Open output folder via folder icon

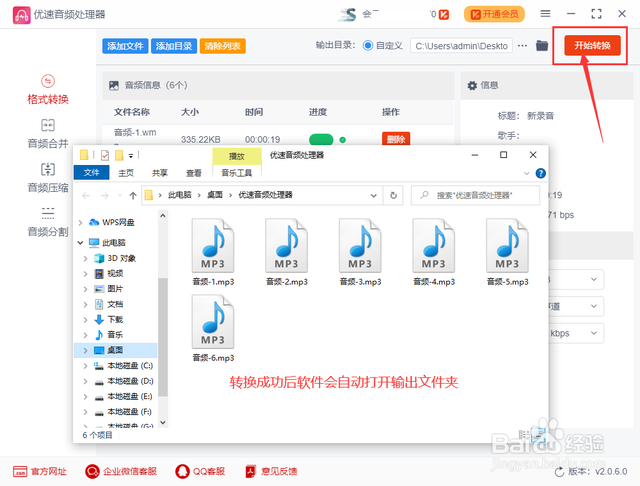[542, 45]
